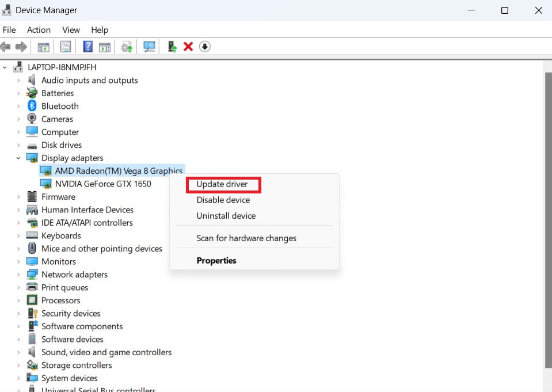Collapse the Display adapters category

point(18,158)
